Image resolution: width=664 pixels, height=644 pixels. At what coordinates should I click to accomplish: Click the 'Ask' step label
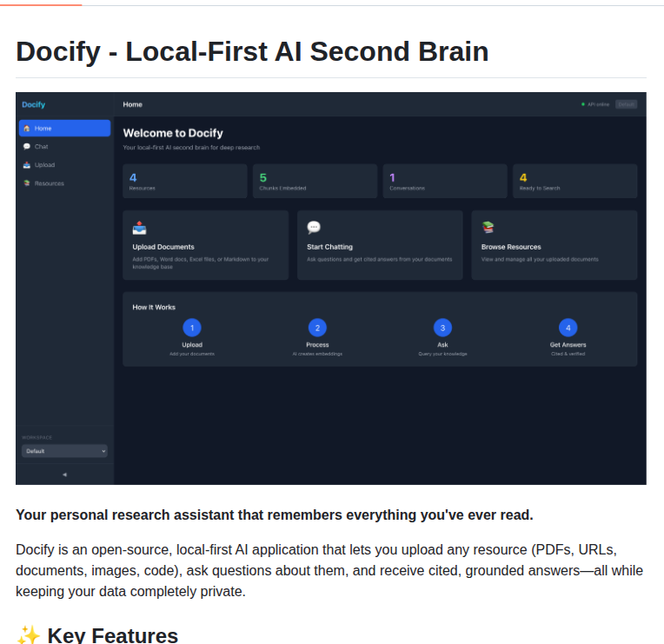click(442, 345)
